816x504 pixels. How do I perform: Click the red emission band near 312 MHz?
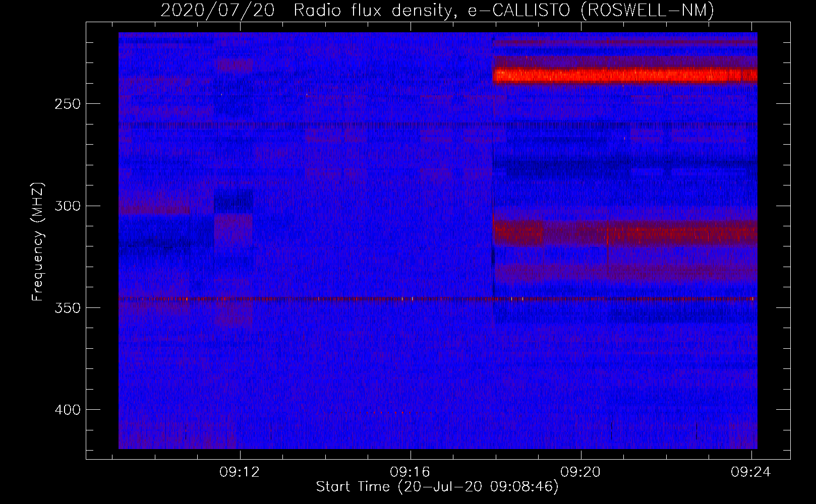point(625,233)
